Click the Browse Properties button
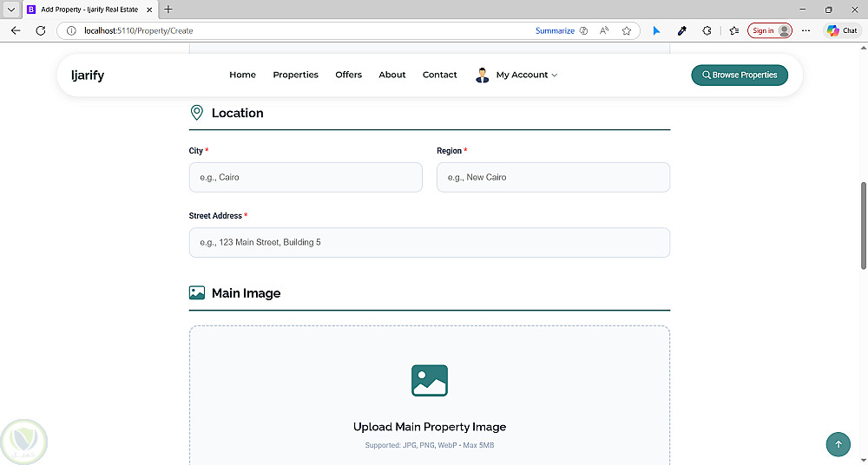Image resolution: width=868 pixels, height=465 pixels. 740,75
